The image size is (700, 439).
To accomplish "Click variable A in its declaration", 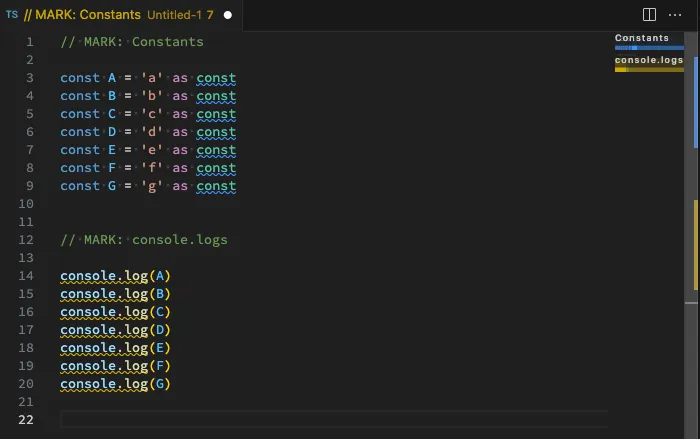I will (112, 78).
